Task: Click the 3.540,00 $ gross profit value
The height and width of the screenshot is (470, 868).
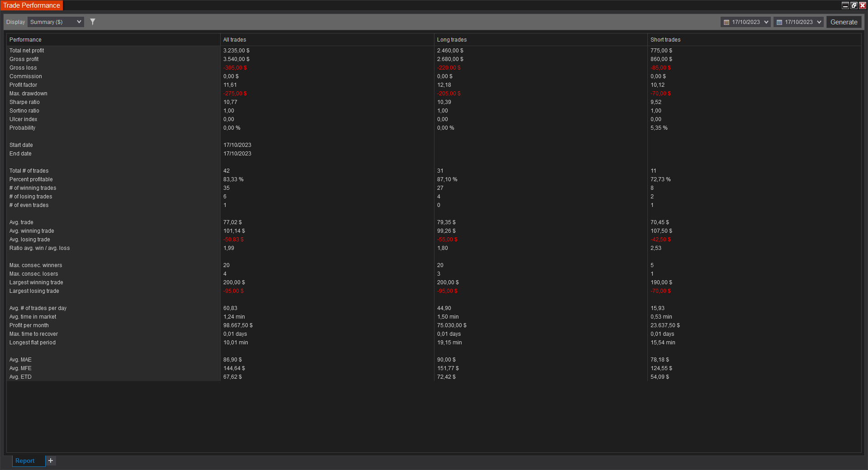Action: click(236, 59)
